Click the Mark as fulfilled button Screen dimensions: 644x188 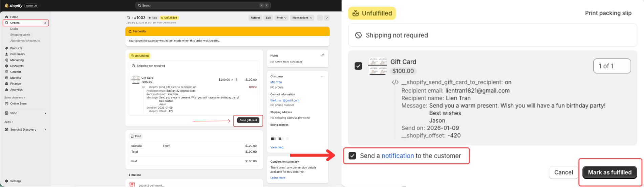(x=609, y=172)
